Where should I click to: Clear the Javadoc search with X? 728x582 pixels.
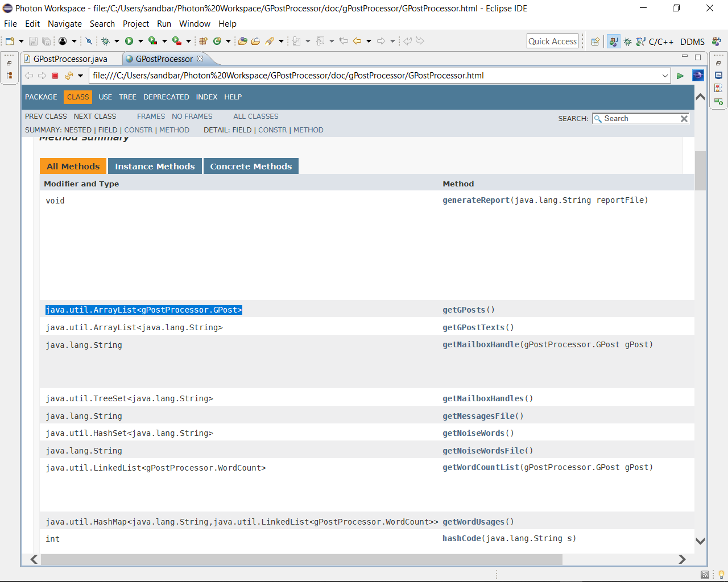tap(684, 119)
